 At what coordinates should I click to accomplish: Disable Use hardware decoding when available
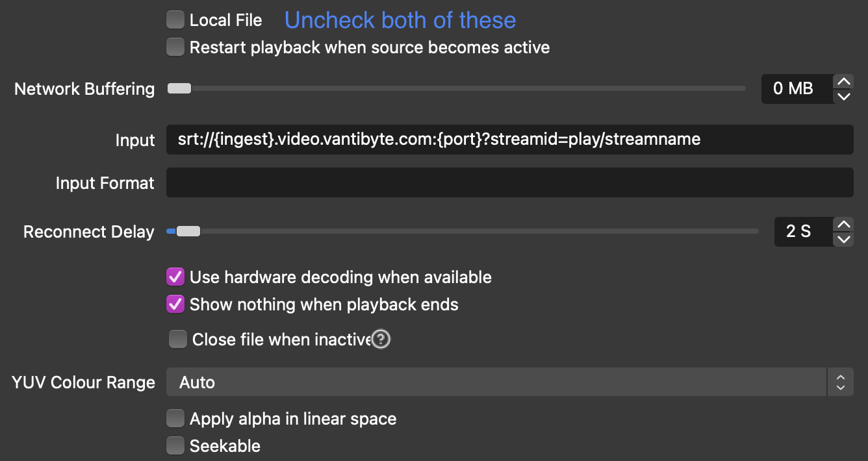(175, 277)
